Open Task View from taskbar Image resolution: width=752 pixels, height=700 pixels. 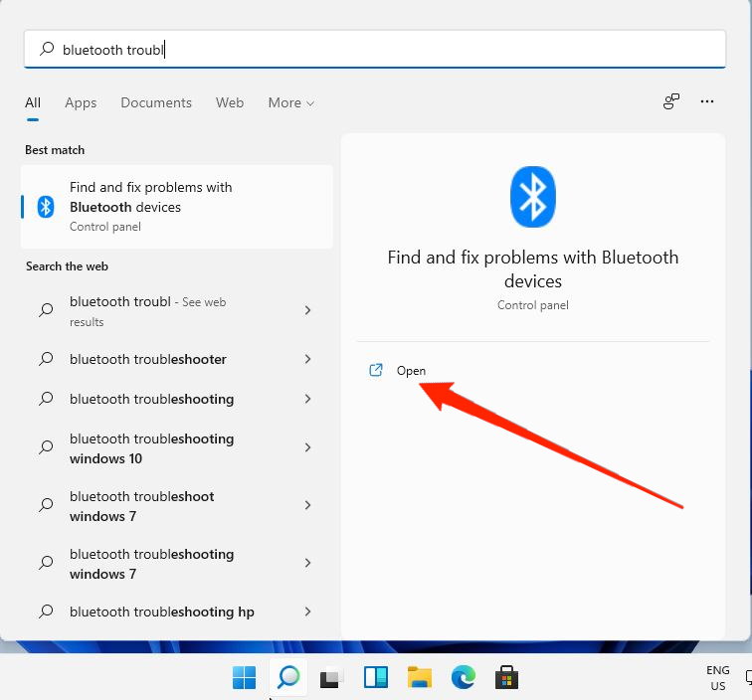point(331,678)
